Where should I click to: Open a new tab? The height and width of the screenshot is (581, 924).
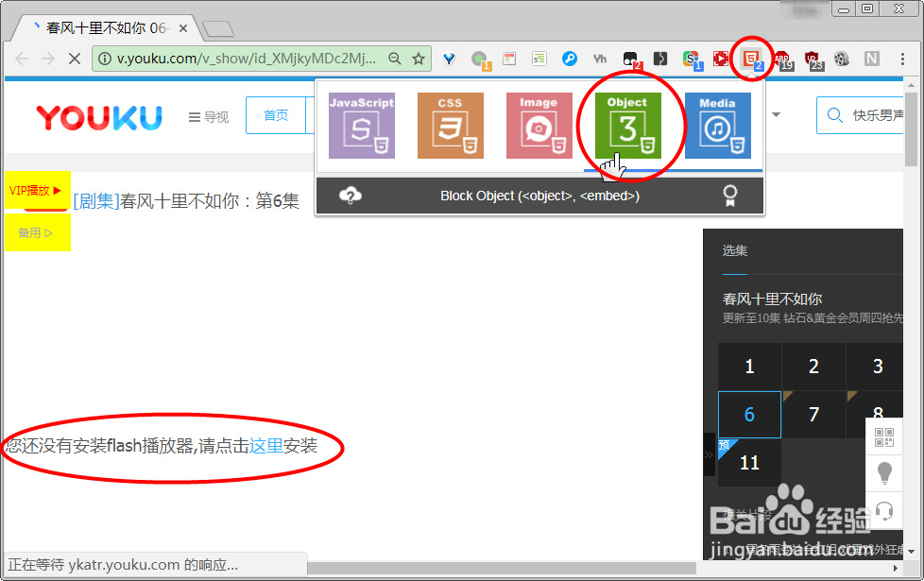218,28
